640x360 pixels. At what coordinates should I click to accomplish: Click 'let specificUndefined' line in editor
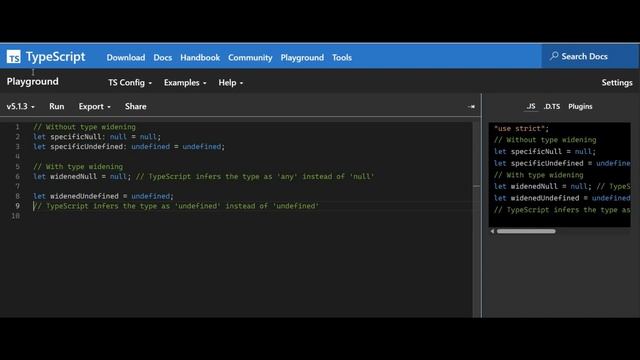(x=129, y=147)
